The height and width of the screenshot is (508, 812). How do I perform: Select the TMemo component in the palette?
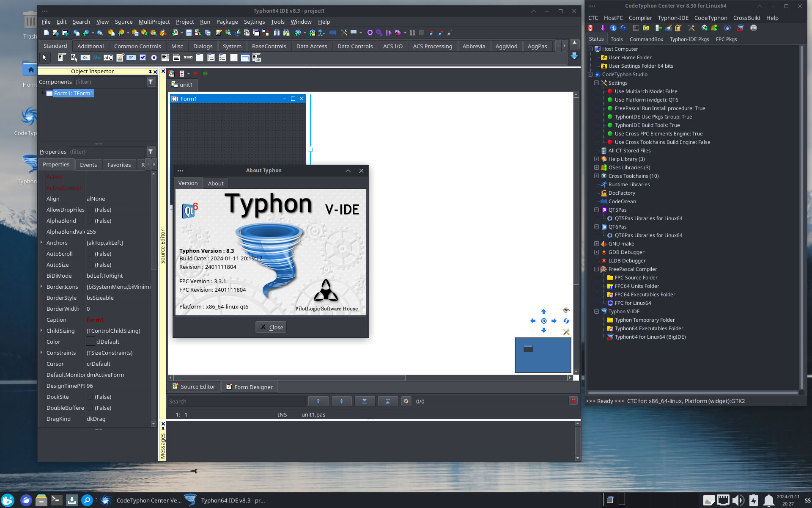coord(120,58)
